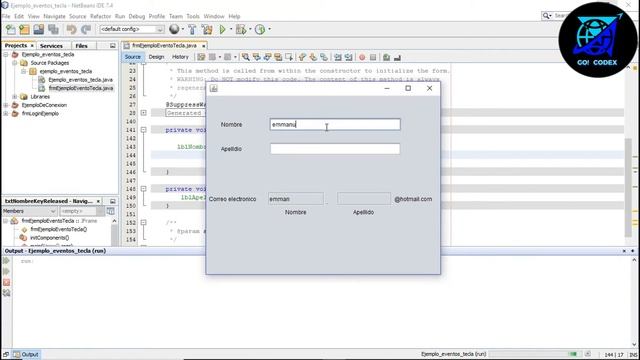Screen dimensions: 640x360
Task: Expand the Libraries tree node
Action: click(x=15, y=97)
